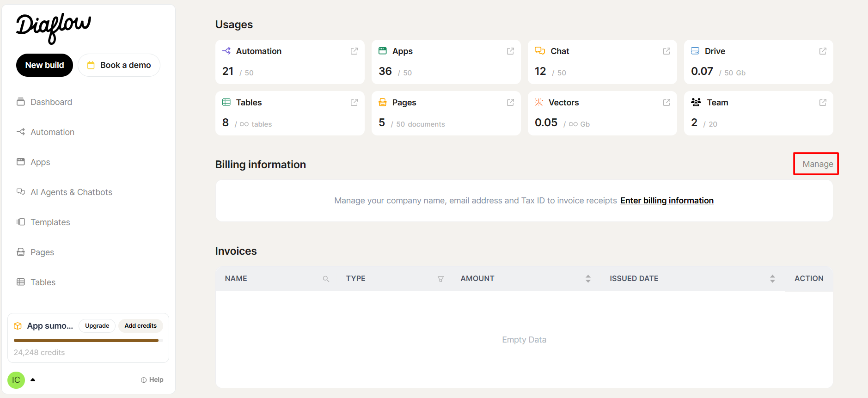Expand the account menu caret

33,380
